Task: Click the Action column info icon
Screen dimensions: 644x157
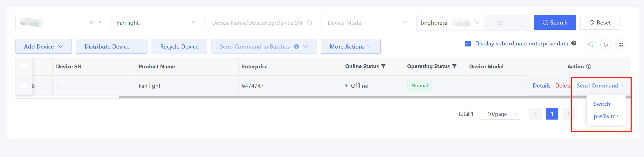Action: click(589, 66)
